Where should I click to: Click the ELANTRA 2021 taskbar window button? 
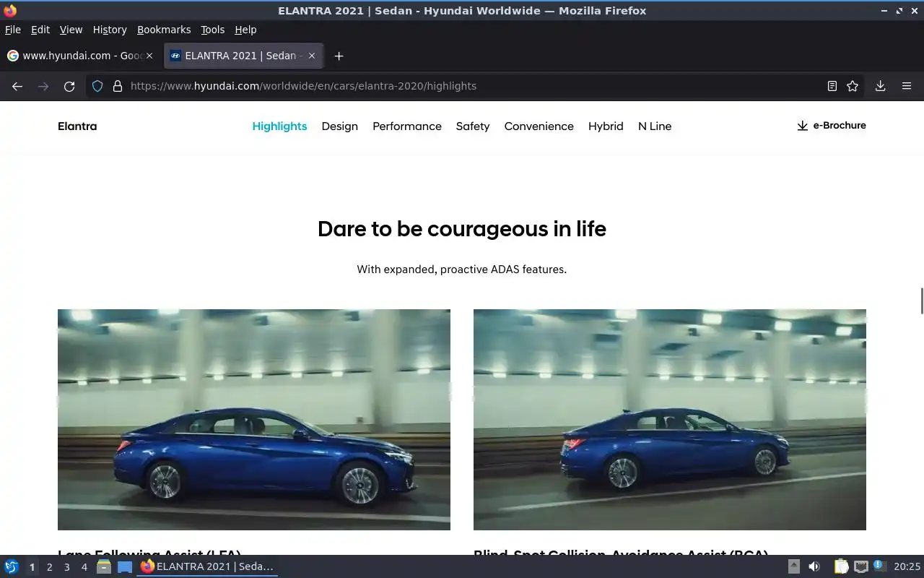point(208,566)
